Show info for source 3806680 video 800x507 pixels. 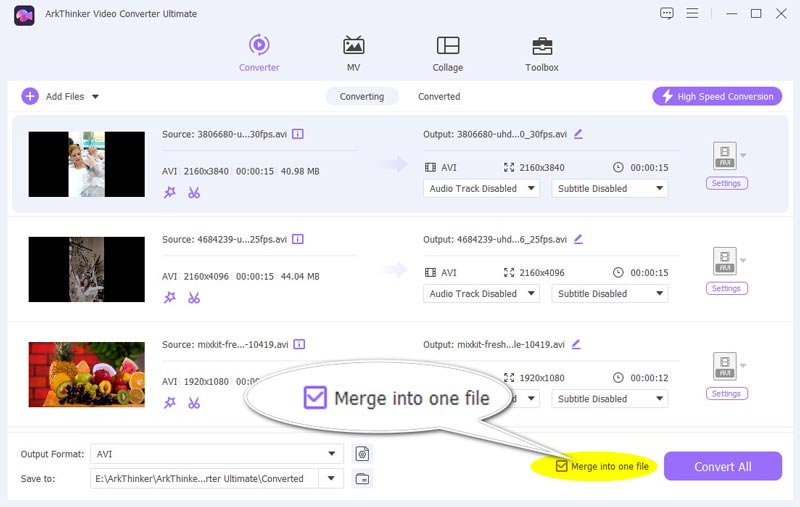(x=297, y=134)
